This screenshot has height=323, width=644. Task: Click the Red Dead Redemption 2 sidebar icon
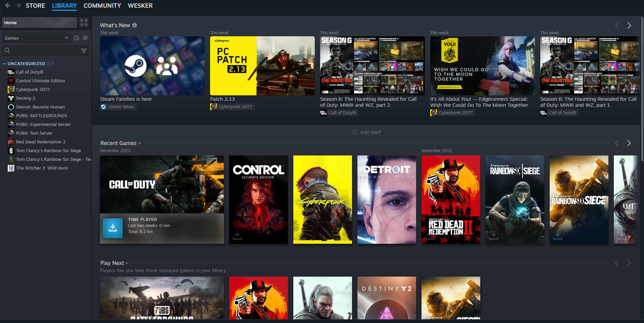click(x=11, y=142)
